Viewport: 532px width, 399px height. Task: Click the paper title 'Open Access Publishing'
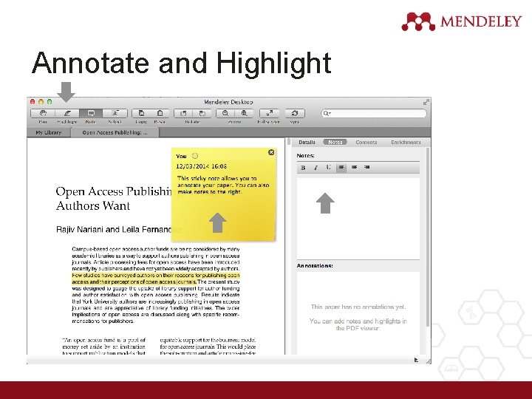pyautogui.click(x=115, y=191)
